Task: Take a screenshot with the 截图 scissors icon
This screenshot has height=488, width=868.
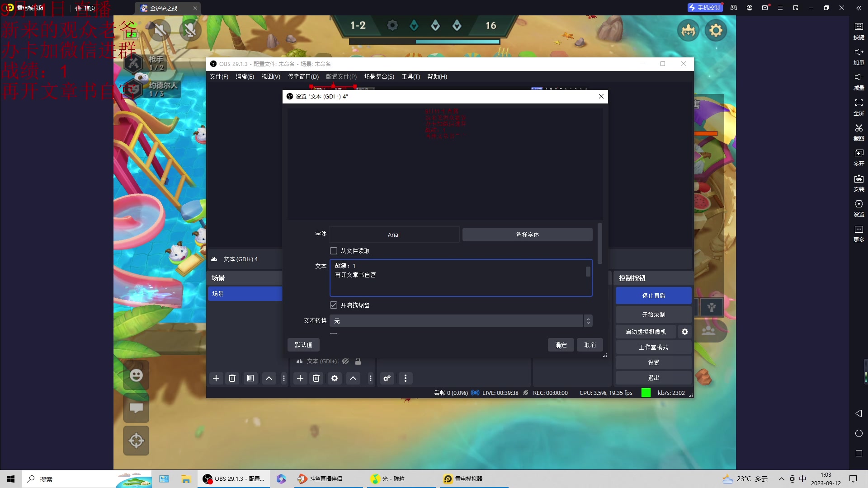Action: point(859,132)
